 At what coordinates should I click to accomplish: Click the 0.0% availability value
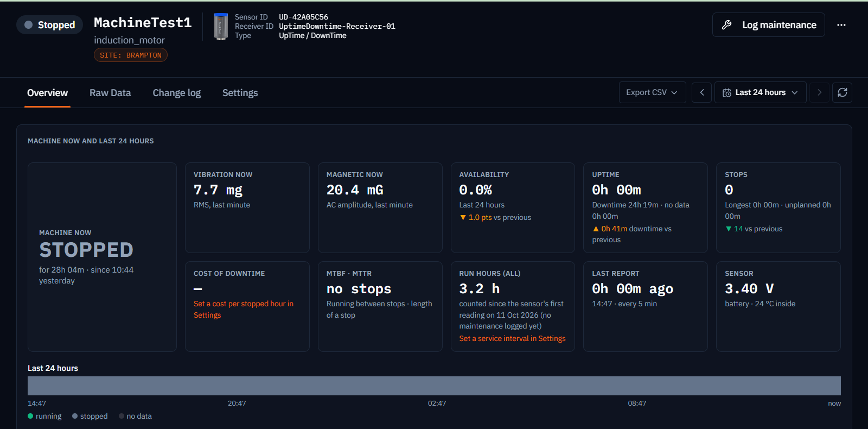point(476,190)
